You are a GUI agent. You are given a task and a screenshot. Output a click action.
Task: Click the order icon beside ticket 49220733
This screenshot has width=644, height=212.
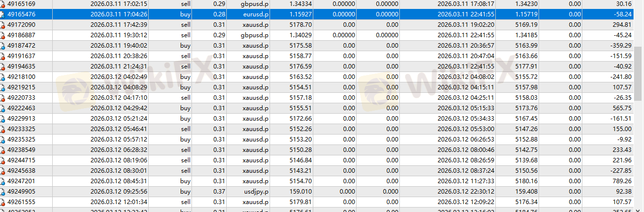pos(3,98)
